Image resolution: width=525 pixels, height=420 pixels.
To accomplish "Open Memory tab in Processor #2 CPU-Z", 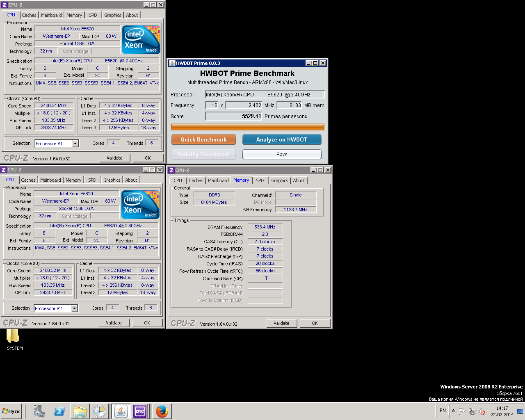I will coord(73,180).
